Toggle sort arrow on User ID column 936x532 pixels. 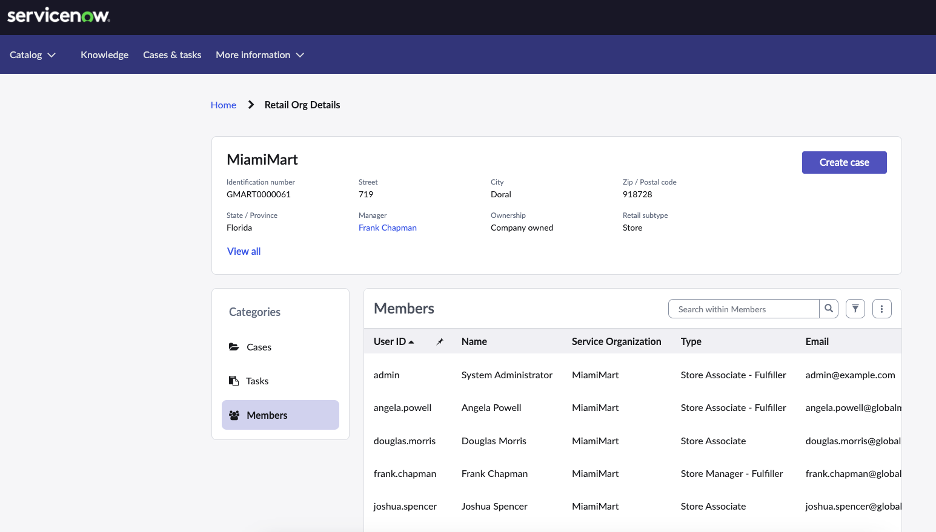(411, 342)
